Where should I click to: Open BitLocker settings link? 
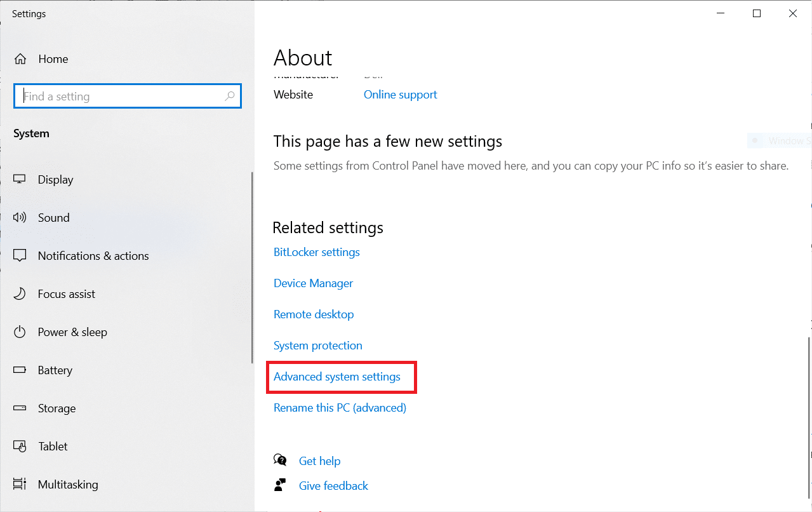[316, 252]
